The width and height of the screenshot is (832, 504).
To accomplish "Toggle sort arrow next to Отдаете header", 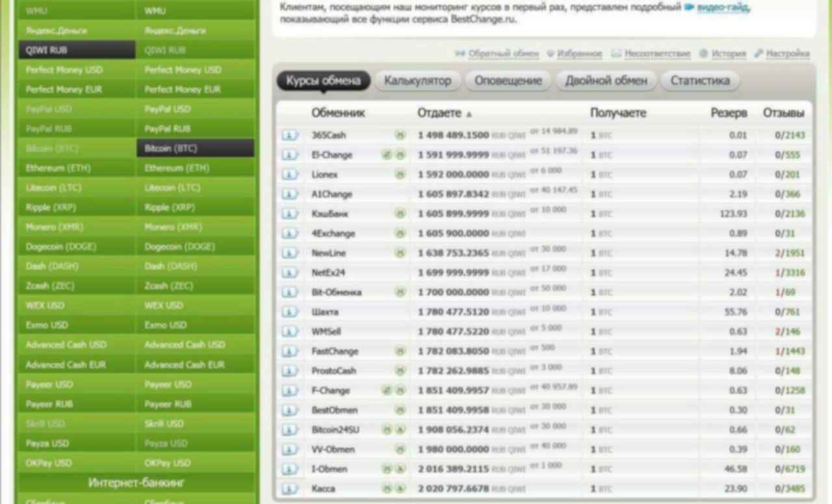I will (469, 114).
